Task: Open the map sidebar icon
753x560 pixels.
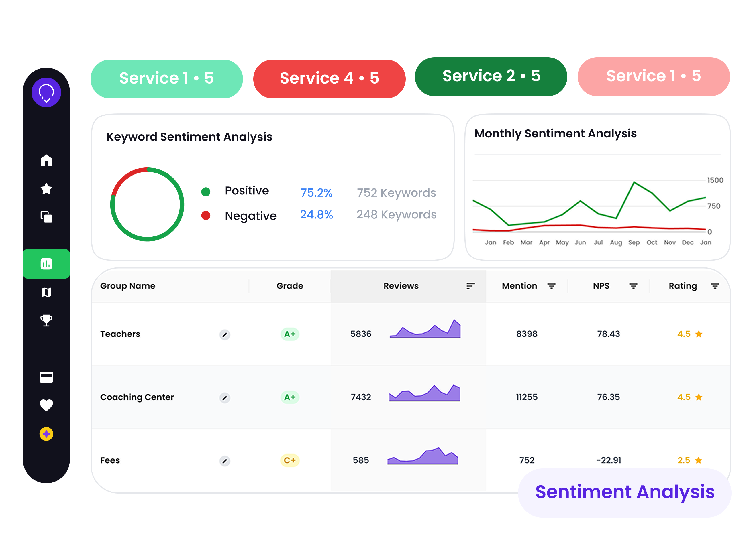Action: point(46,292)
